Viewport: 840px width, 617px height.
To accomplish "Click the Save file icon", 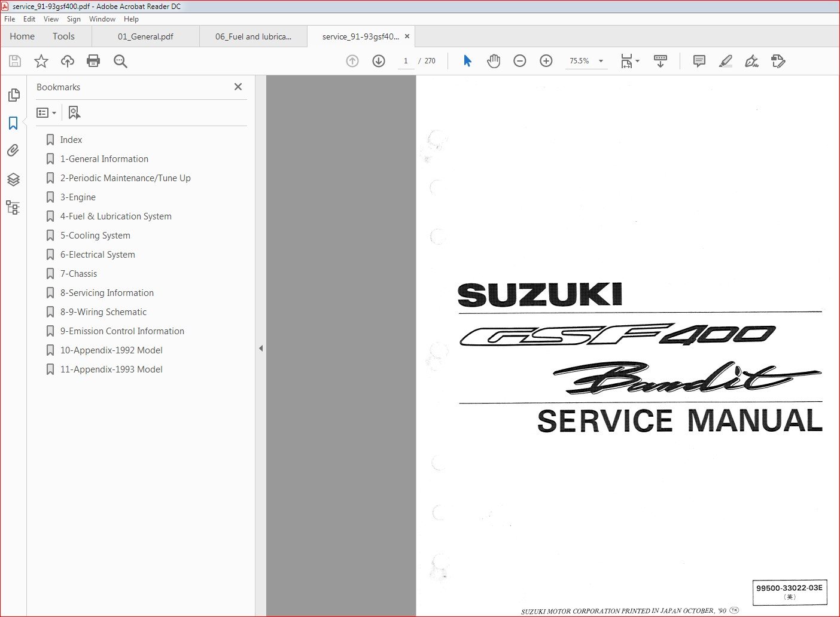I will click(15, 61).
